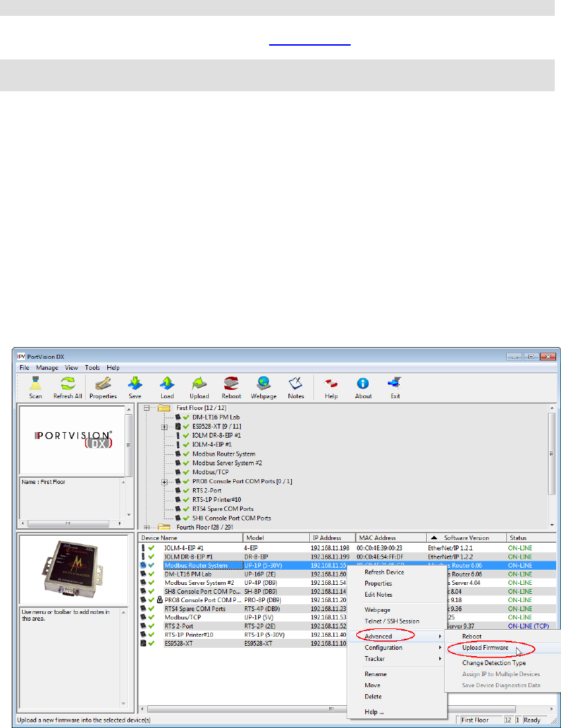561x728 pixels.
Task: Click the notes text area
Action: (68, 657)
